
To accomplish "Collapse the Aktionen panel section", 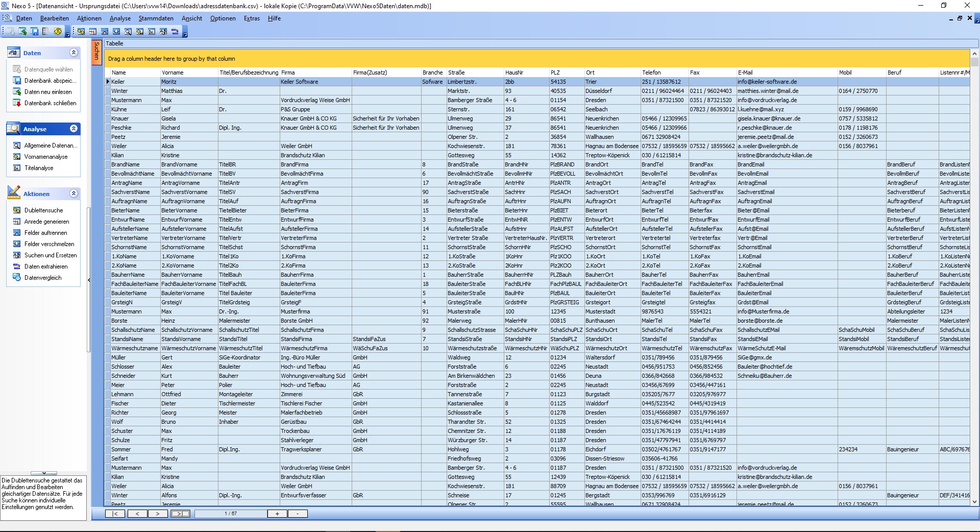I will tap(73, 194).
